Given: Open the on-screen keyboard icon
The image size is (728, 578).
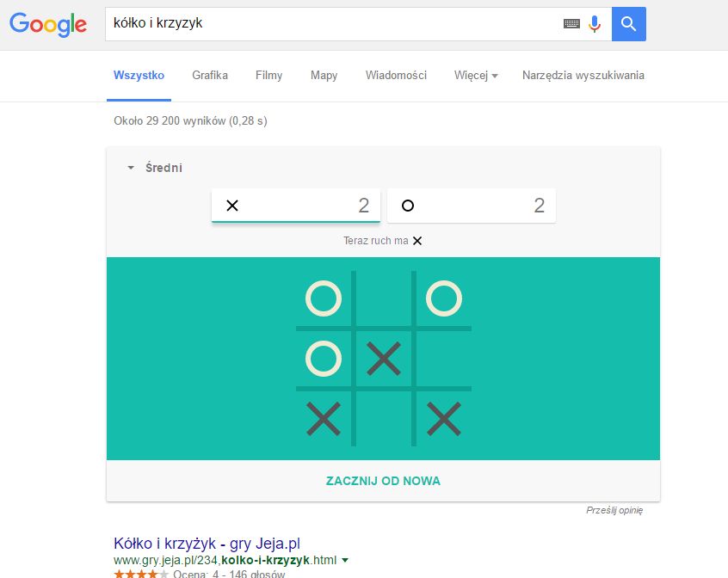Looking at the screenshot, I should click(x=571, y=24).
